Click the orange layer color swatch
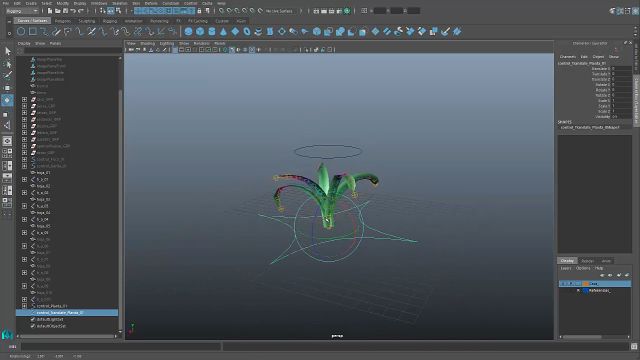 (586, 283)
